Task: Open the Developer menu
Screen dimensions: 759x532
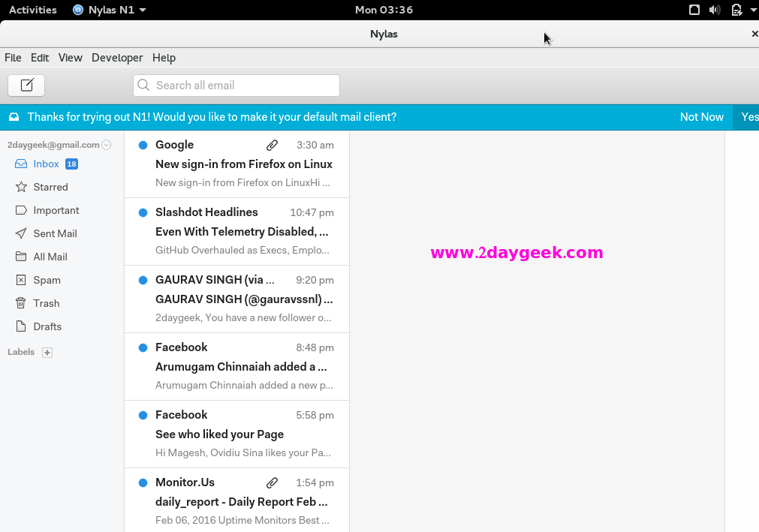Action: [x=117, y=58]
